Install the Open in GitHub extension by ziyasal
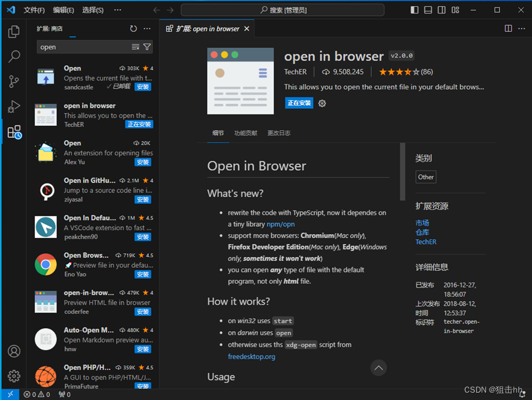Image resolution: width=532 pixels, height=400 pixels. [x=143, y=200]
